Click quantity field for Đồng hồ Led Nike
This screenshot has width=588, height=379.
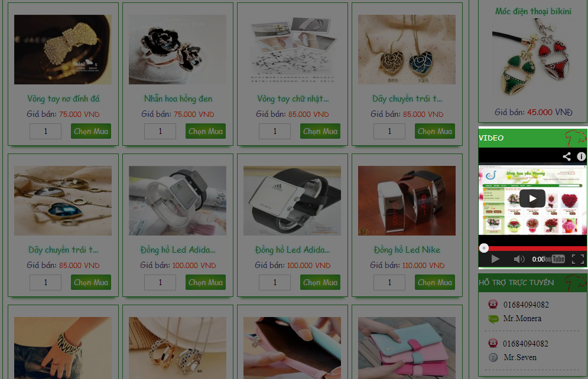coord(389,282)
